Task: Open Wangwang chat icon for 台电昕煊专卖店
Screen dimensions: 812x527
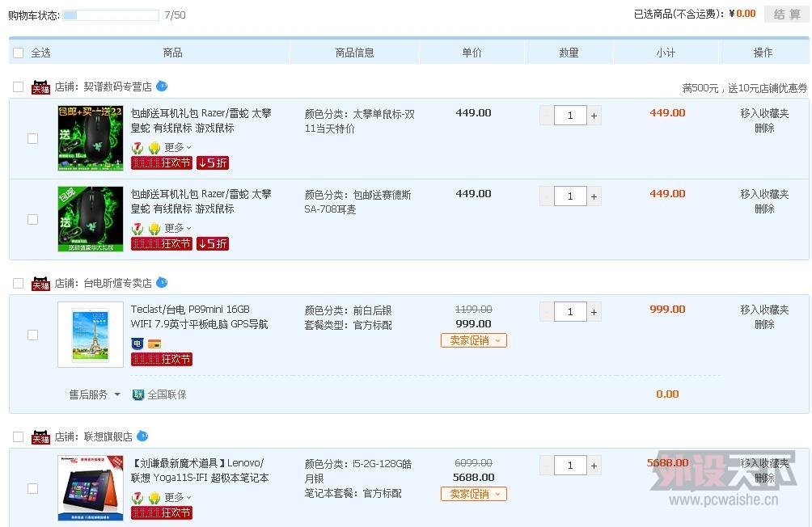Action: pos(162,282)
